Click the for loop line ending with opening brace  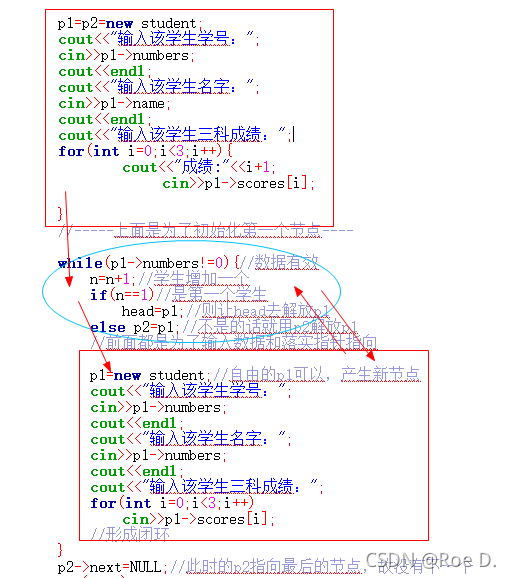146,151
